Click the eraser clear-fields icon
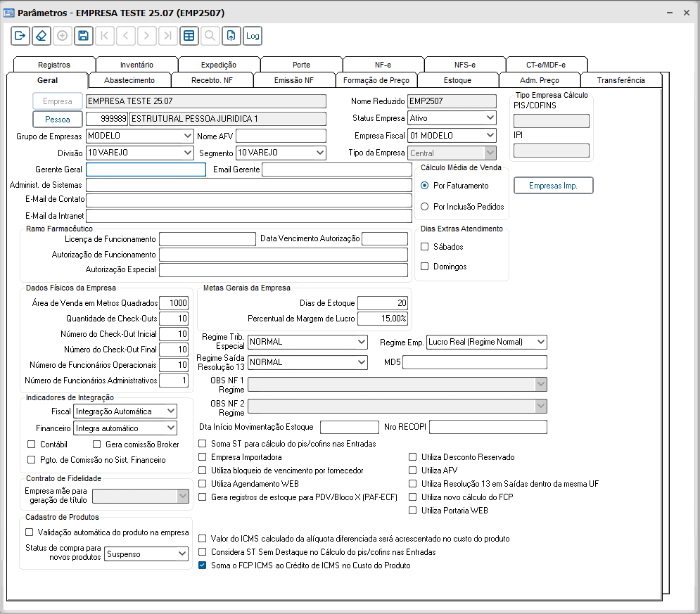Image resolution: width=700 pixels, height=614 pixels. pyautogui.click(x=41, y=36)
